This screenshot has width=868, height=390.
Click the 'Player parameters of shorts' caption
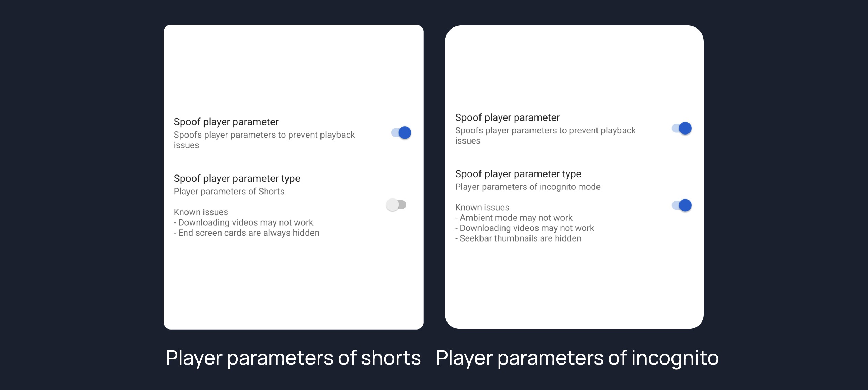[x=293, y=358]
